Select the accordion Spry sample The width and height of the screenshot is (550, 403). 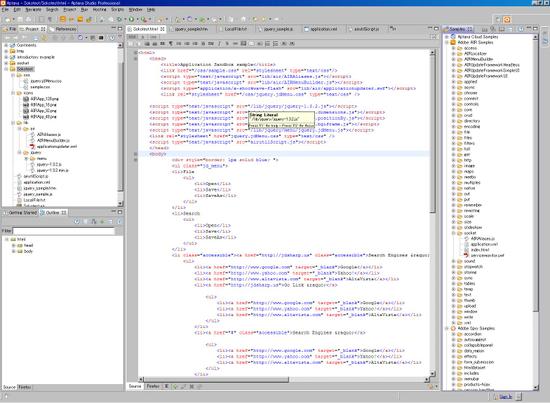pyautogui.click(x=473, y=334)
